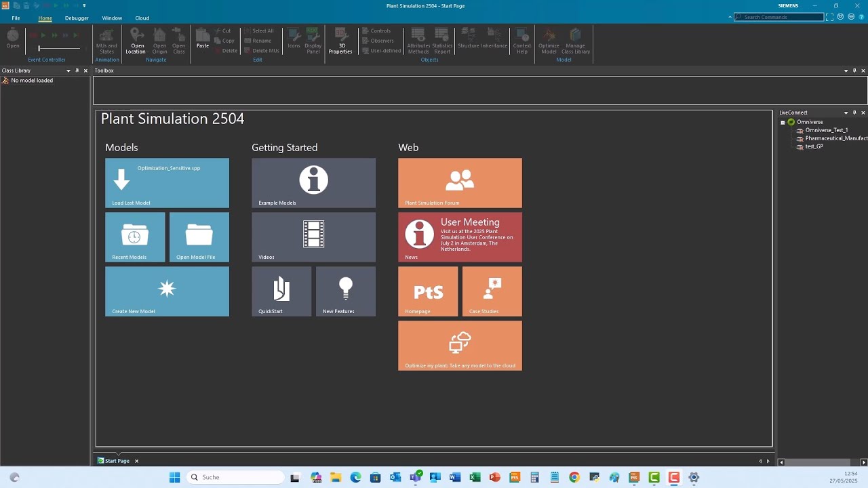Open the Case Studies tile

(x=492, y=291)
